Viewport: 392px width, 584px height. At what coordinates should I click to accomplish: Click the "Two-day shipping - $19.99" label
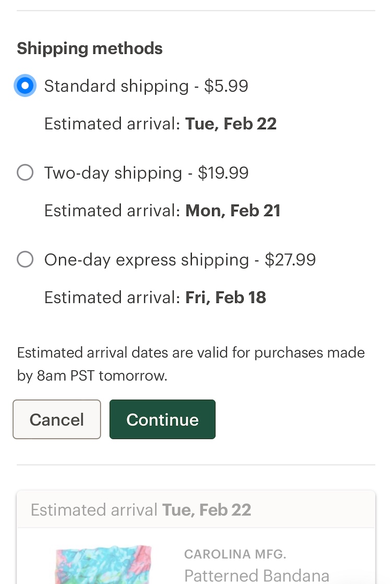click(x=146, y=173)
